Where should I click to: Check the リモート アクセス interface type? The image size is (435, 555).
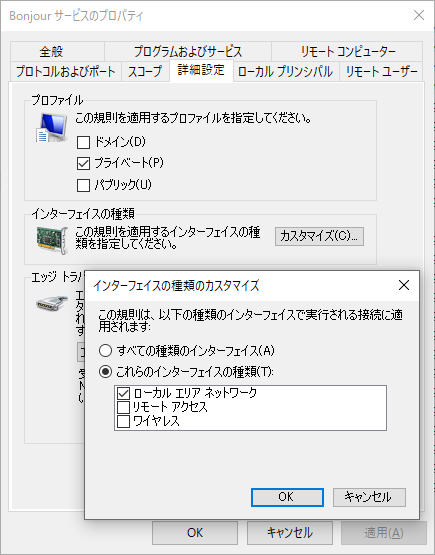click(123, 407)
